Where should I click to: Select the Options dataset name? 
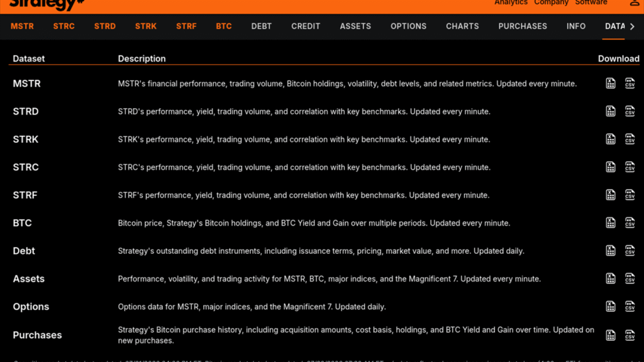(x=31, y=307)
